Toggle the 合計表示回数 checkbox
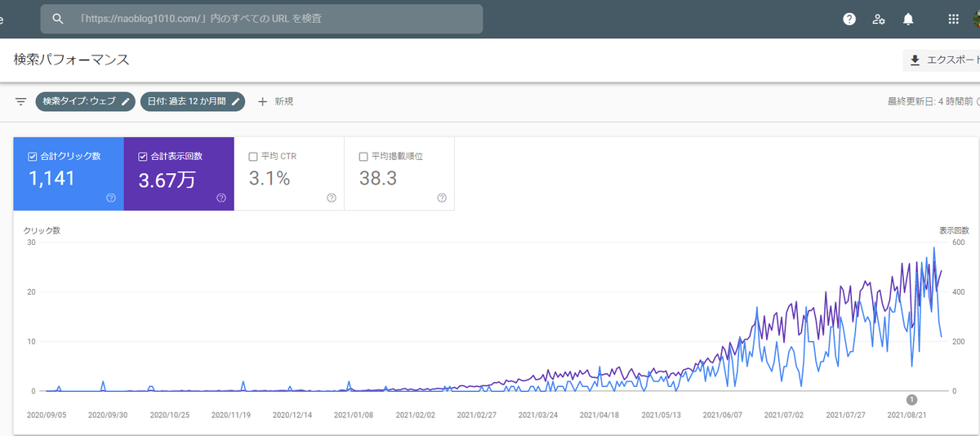The height and width of the screenshot is (436, 980). click(x=143, y=156)
